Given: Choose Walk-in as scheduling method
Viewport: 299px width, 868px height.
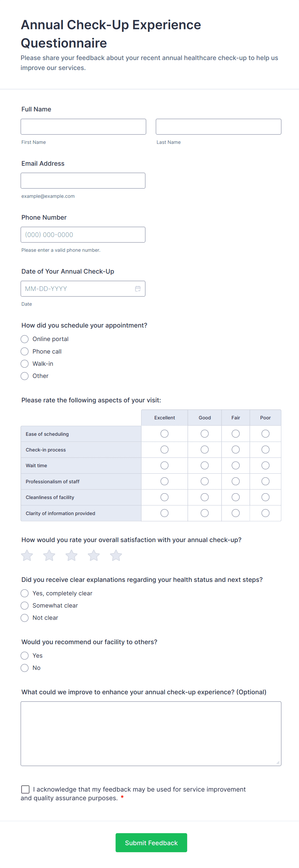Looking at the screenshot, I should (x=25, y=364).
